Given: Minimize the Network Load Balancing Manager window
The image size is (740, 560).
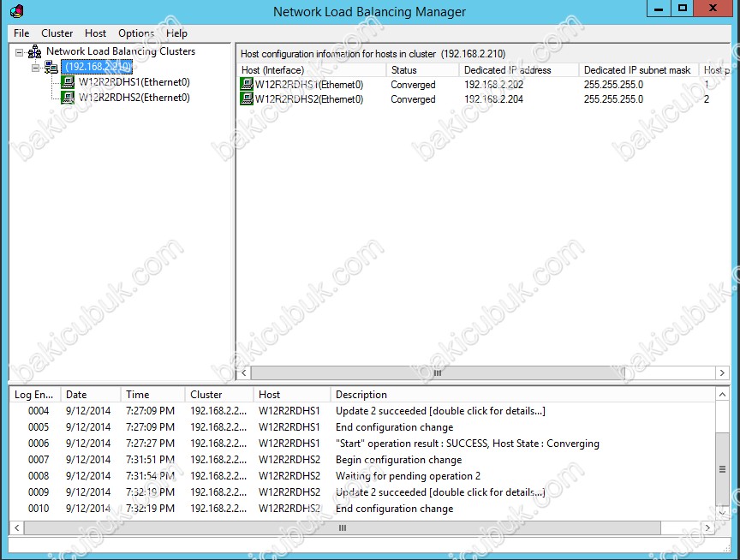Looking at the screenshot, I should point(659,8).
